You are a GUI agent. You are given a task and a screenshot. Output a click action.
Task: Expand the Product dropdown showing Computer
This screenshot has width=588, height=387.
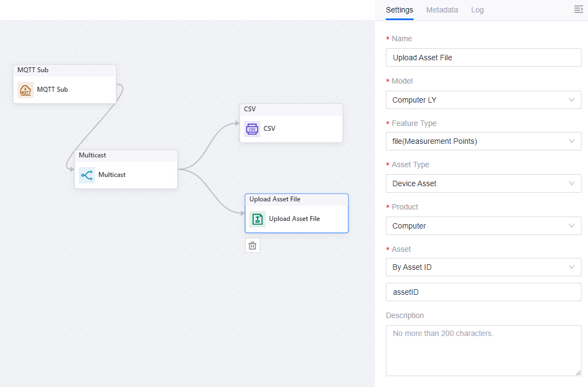tap(483, 226)
